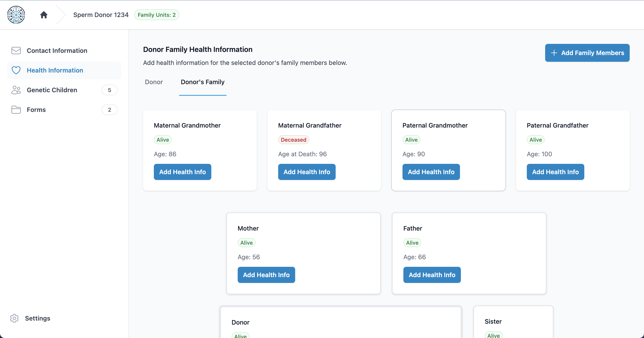Click the Alive badge on Mother's card
The image size is (644, 338).
click(246, 242)
